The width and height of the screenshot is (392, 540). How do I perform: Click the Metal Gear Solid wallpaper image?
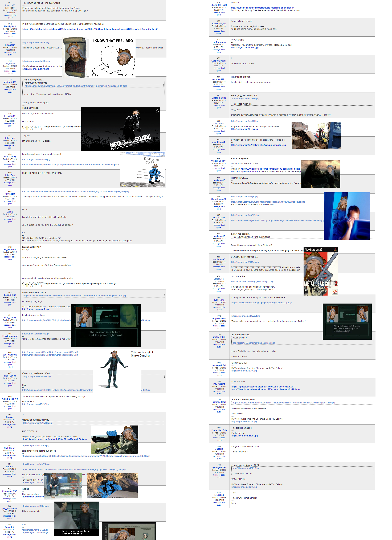coord(121,129)
